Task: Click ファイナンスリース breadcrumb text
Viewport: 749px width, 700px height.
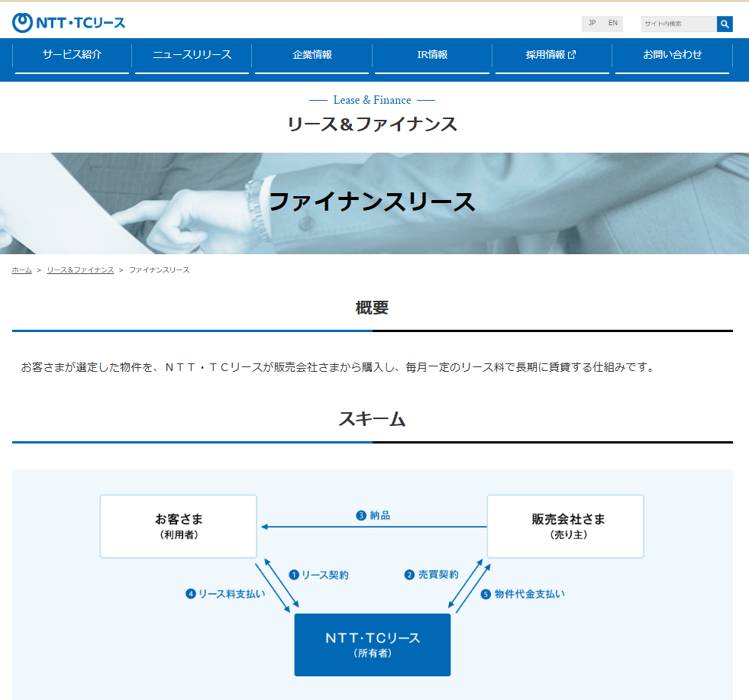Action: 159,270
